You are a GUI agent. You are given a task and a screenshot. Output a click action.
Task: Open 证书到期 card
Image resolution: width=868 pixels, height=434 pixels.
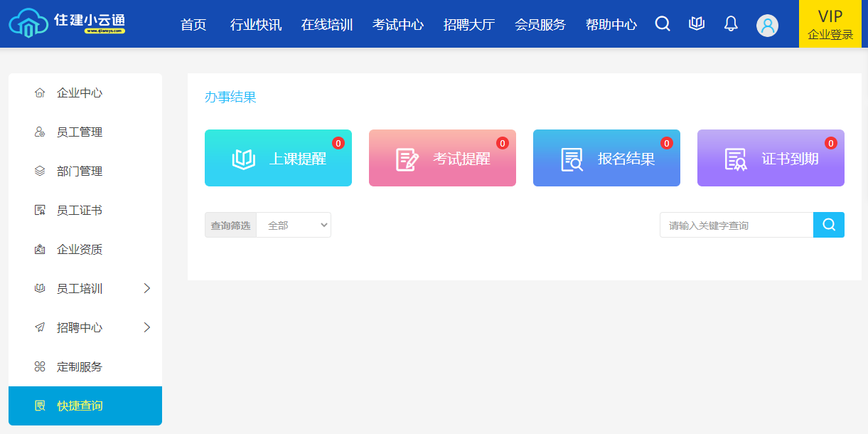click(771, 158)
